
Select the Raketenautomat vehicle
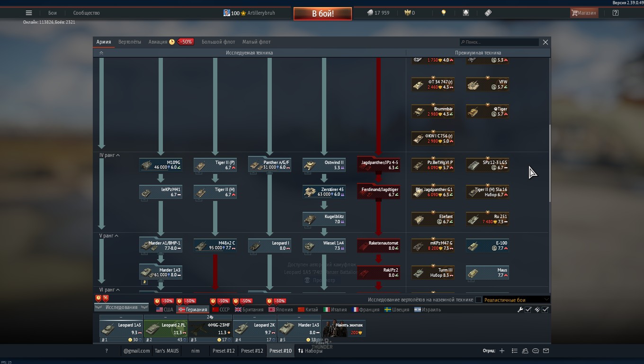[379, 246]
